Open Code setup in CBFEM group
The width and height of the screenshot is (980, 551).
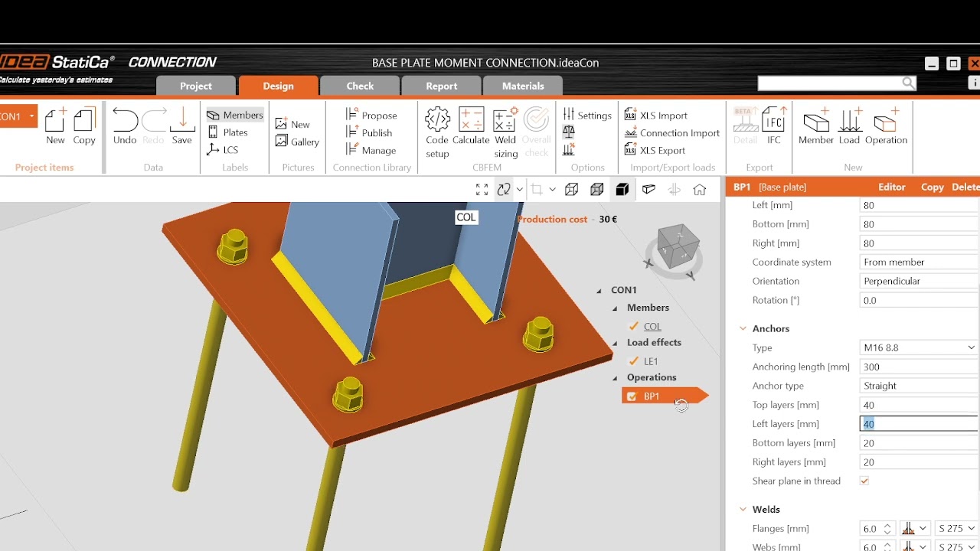(x=437, y=132)
